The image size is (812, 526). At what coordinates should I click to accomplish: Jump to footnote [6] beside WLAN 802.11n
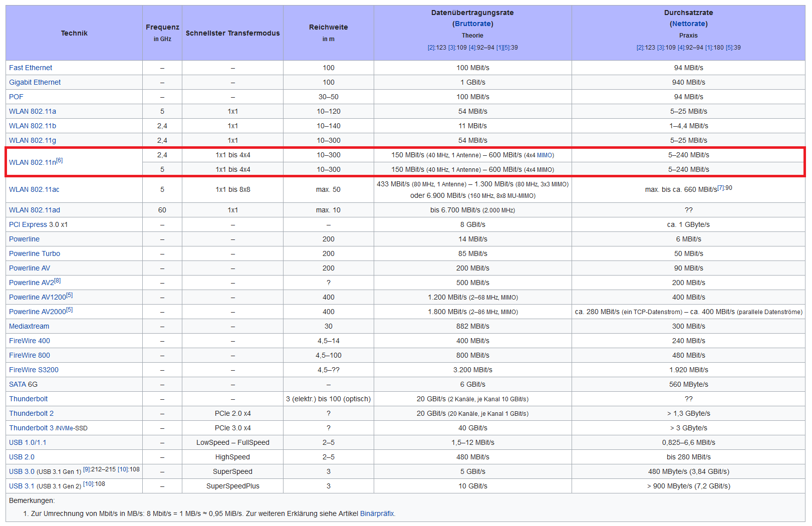pos(60,160)
